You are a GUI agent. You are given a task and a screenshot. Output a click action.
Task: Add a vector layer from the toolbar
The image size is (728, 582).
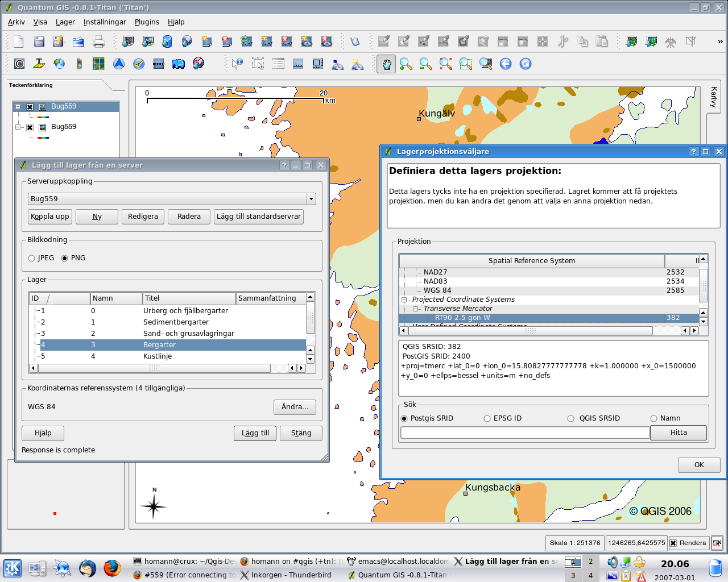coord(128,41)
